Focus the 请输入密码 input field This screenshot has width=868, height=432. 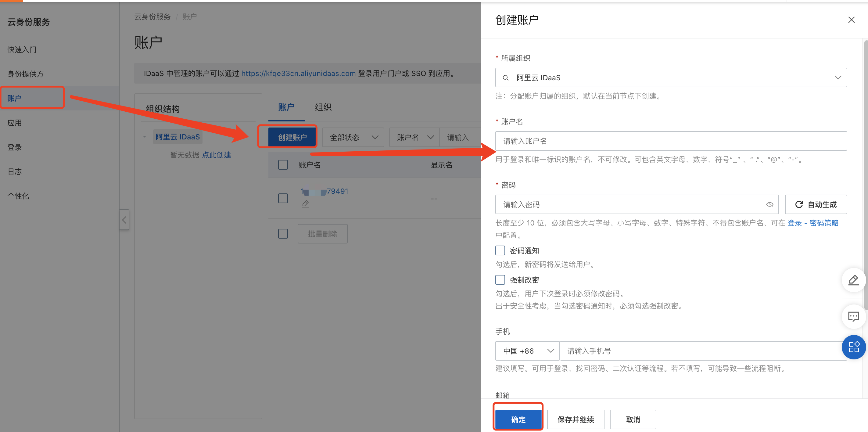pos(637,204)
